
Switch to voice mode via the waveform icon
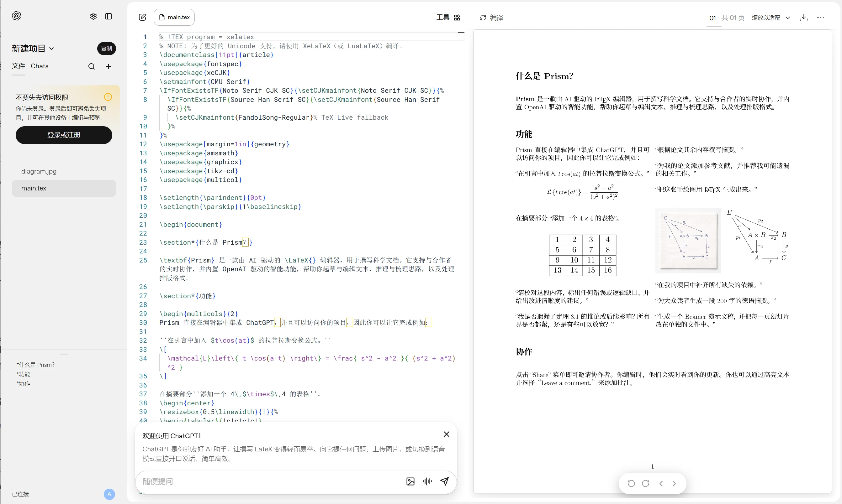point(427,481)
